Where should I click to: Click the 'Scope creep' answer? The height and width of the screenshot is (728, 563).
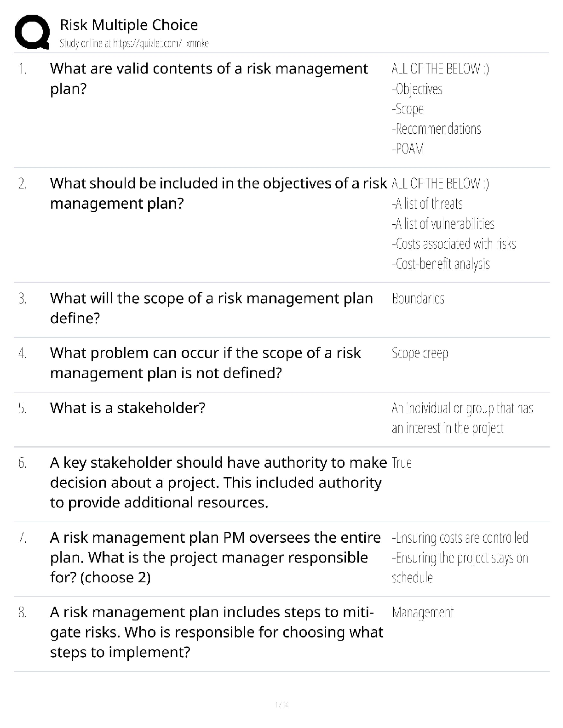click(419, 353)
